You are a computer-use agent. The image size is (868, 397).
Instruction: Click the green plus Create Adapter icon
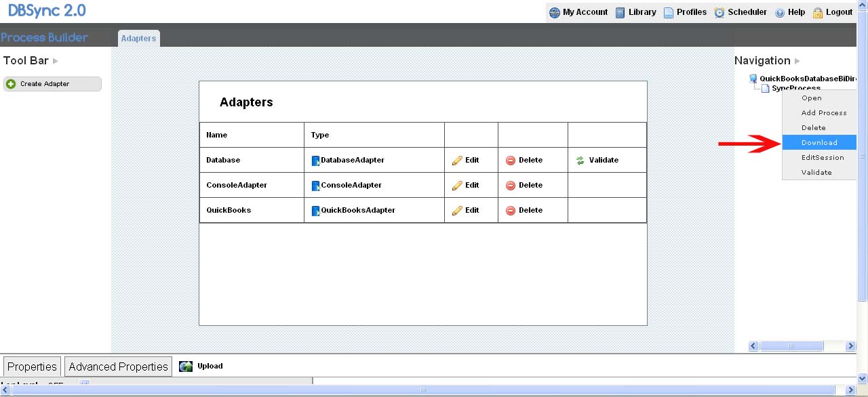11,84
